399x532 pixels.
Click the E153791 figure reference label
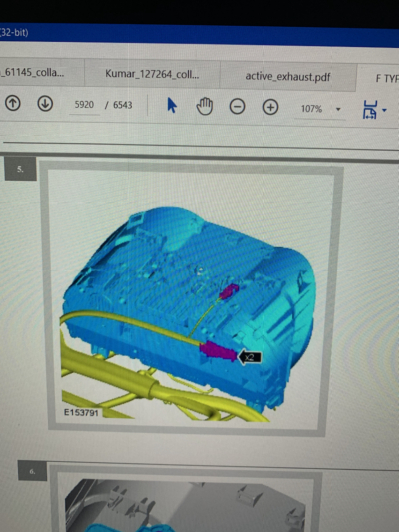coord(81,413)
